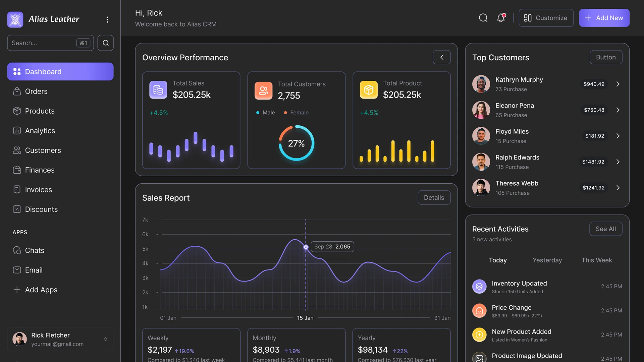Open the Rick Fletcher account switcher
The height and width of the screenshot is (362, 644).
click(105, 339)
